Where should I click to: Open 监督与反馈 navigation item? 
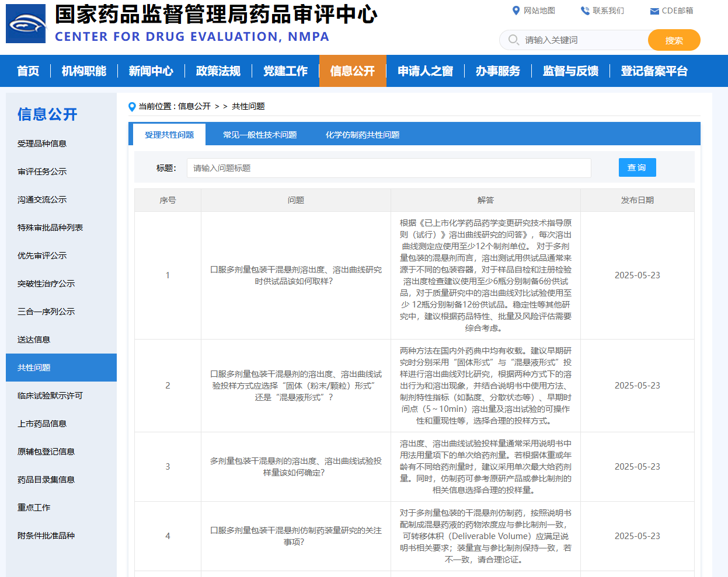click(x=570, y=71)
